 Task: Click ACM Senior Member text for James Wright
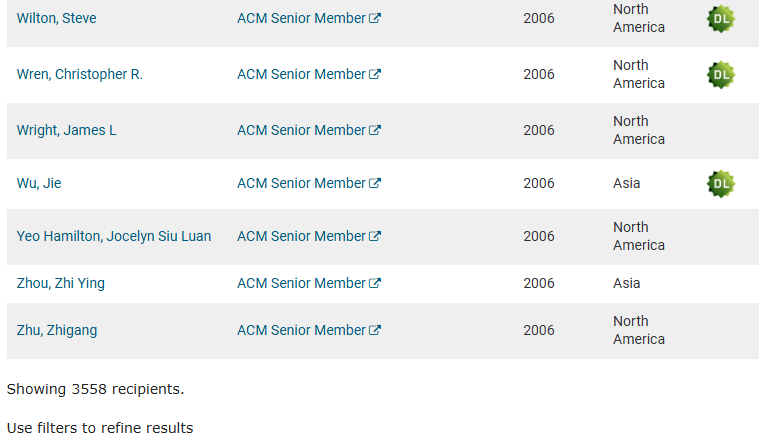pyautogui.click(x=301, y=130)
